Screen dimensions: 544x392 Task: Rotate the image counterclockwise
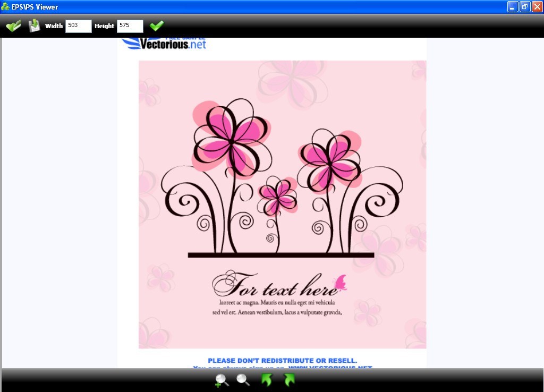pos(267,380)
